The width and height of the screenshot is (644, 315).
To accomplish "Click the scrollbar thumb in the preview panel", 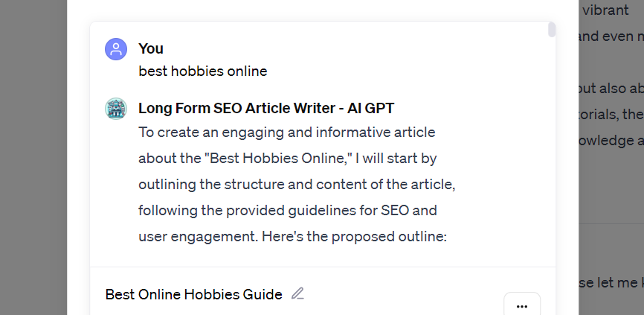I will pyautogui.click(x=551, y=30).
